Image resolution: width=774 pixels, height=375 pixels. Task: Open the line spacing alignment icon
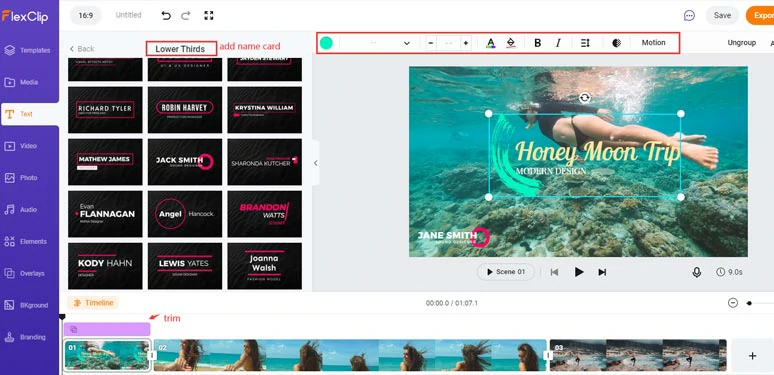coord(585,43)
